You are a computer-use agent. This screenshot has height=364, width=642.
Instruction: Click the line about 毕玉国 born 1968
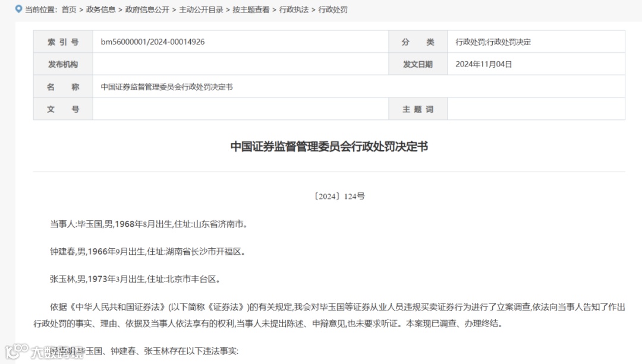pos(149,224)
